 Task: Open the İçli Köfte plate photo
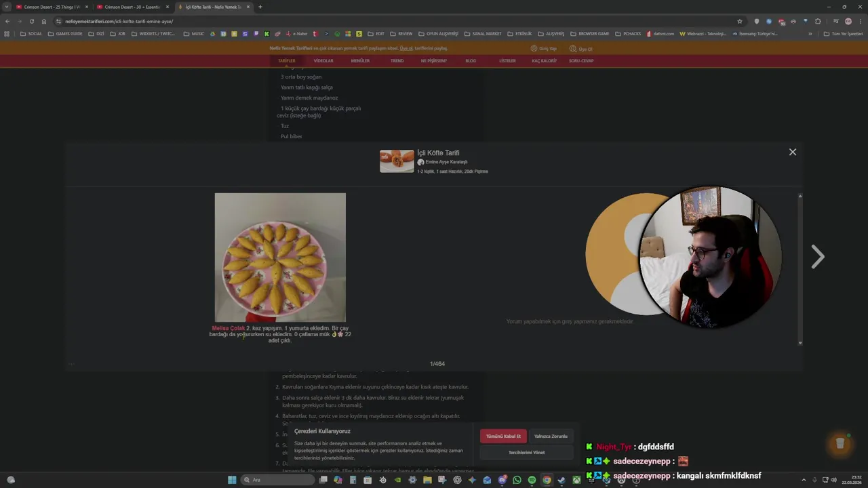click(280, 258)
